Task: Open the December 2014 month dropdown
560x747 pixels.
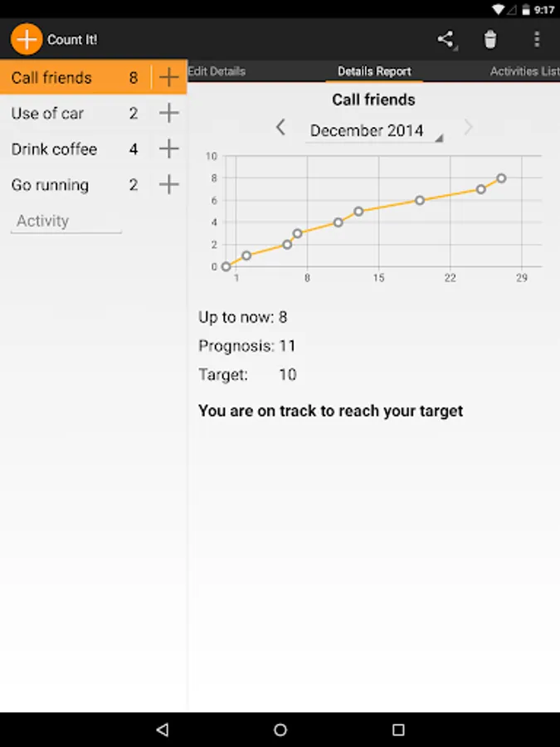Action: 375,131
